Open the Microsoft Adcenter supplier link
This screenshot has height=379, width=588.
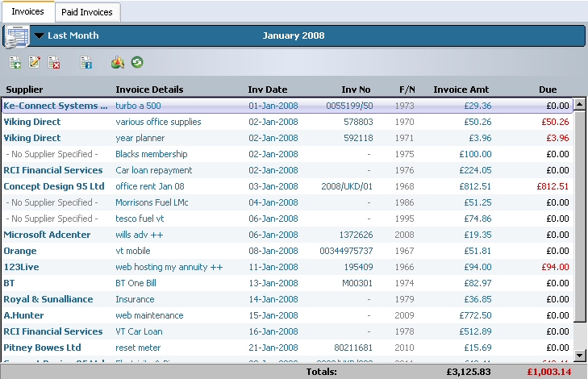click(47, 235)
